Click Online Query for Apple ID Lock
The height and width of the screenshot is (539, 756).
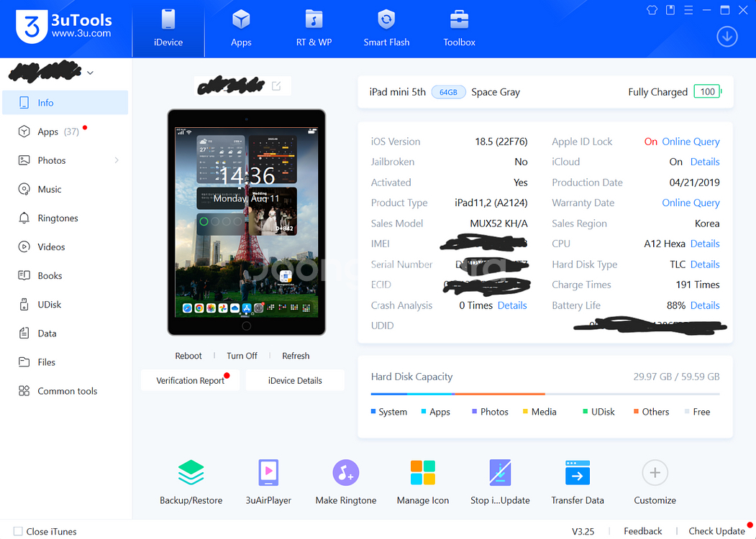pos(691,142)
